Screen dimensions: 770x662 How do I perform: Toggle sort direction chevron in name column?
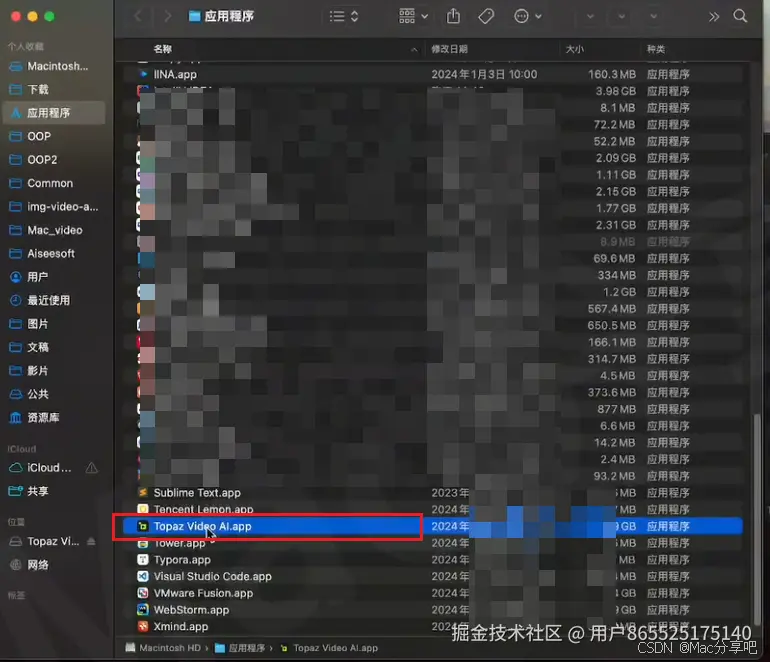tap(414, 49)
